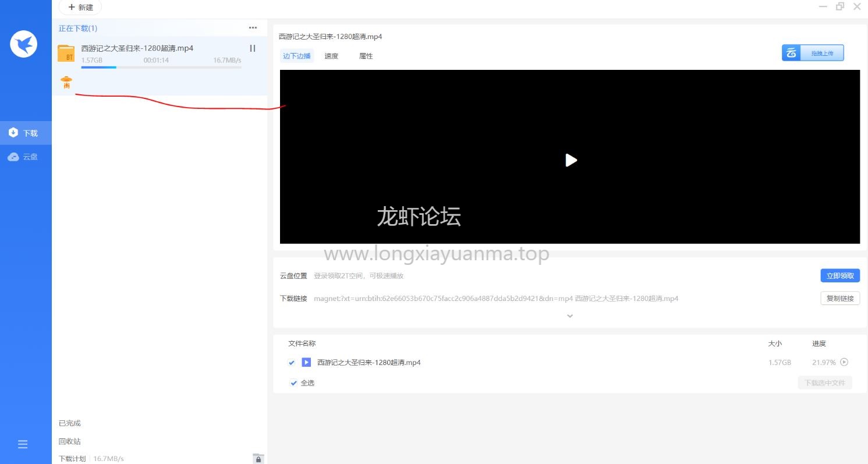The height and width of the screenshot is (464, 868).
Task: Open the 回收站 recycle bin
Action: [70, 441]
